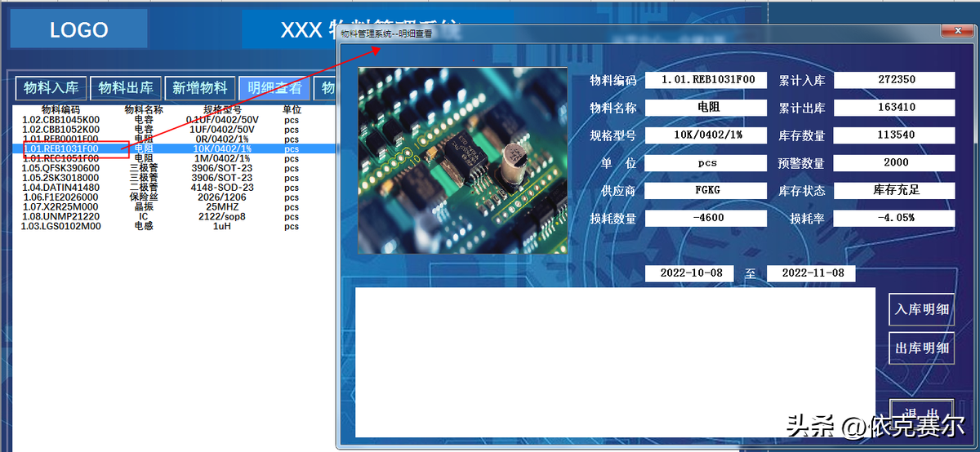Open the 物料出库 tab in main window
Viewport: 980px width, 452px height.
pos(126,88)
